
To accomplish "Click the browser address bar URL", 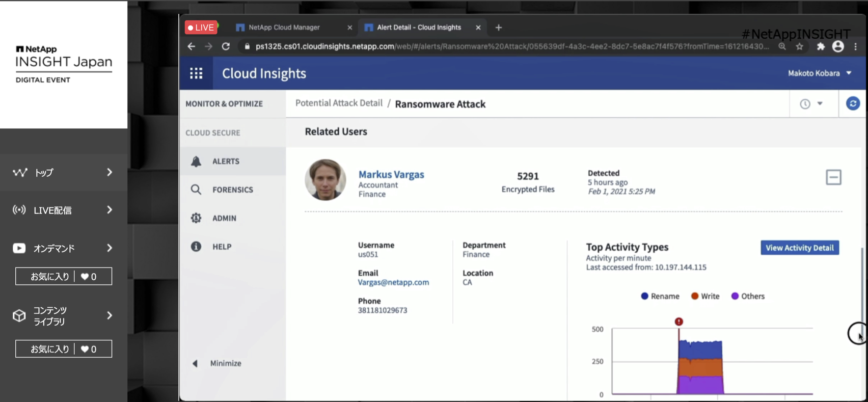I will tap(512, 46).
